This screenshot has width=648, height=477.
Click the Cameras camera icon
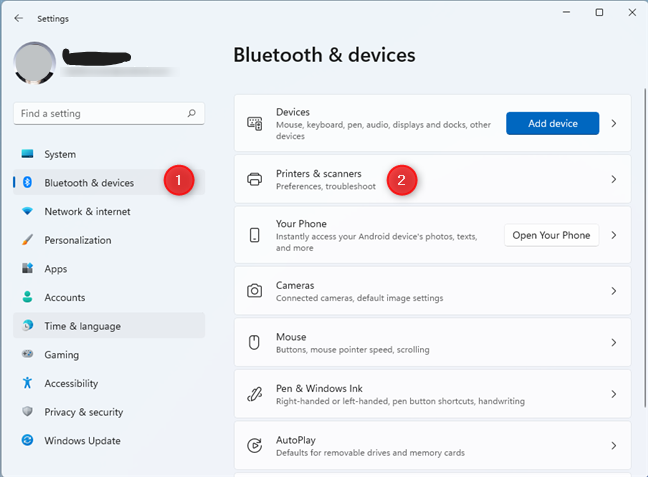[x=255, y=291]
